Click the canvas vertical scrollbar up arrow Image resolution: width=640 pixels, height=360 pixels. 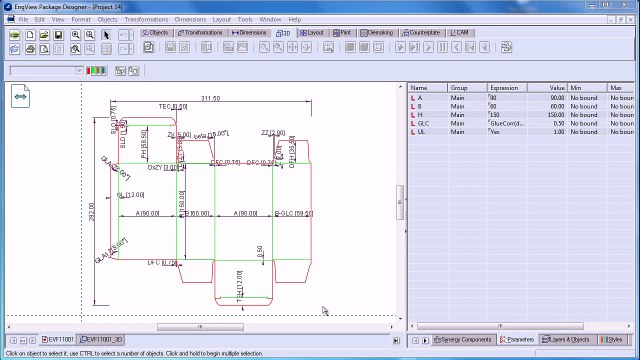(400, 87)
